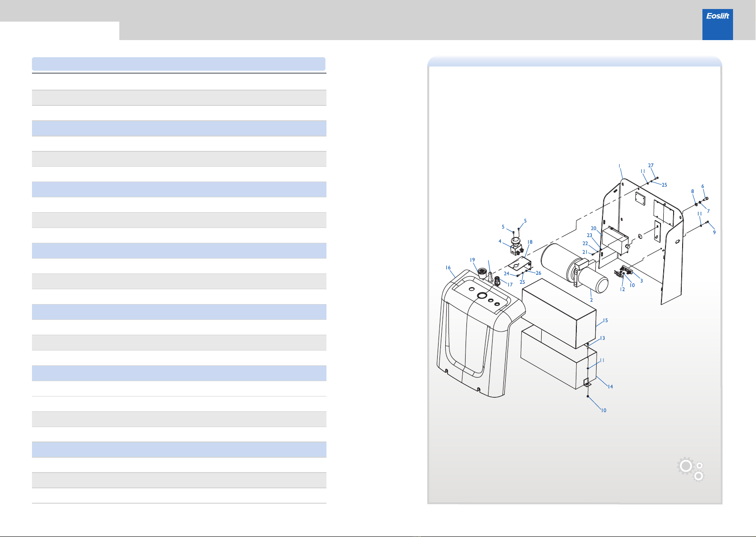The image size is (756, 537).
Task: Click part number label 14
Action: [x=610, y=387]
